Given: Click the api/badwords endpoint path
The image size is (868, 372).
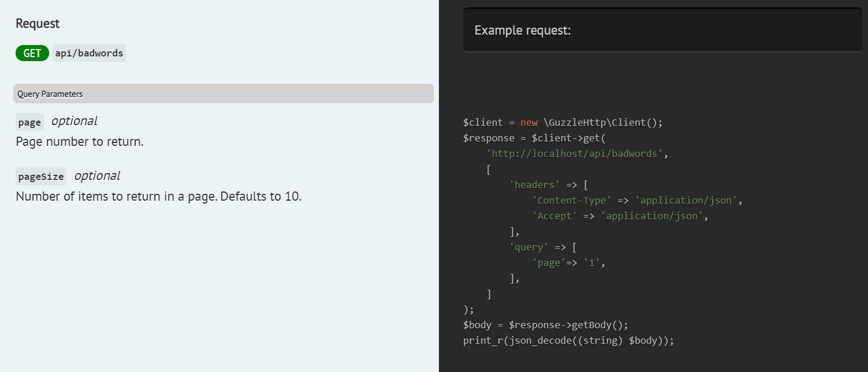Looking at the screenshot, I should click(89, 53).
